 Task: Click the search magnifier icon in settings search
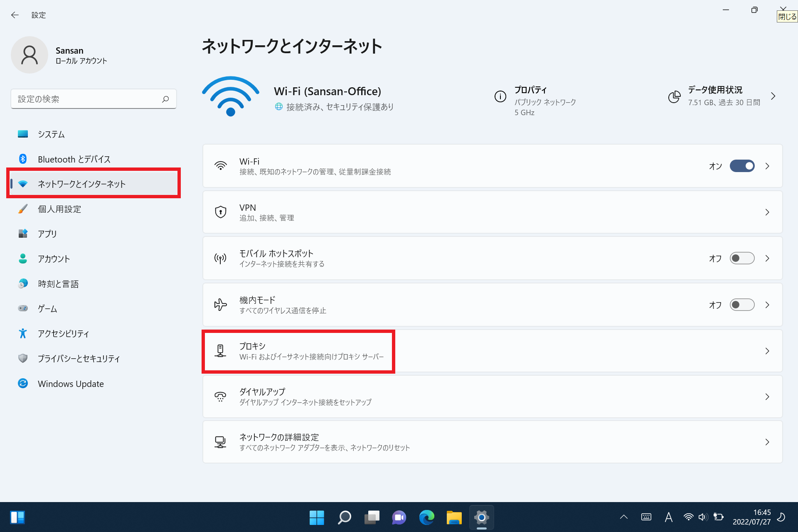click(x=165, y=99)
